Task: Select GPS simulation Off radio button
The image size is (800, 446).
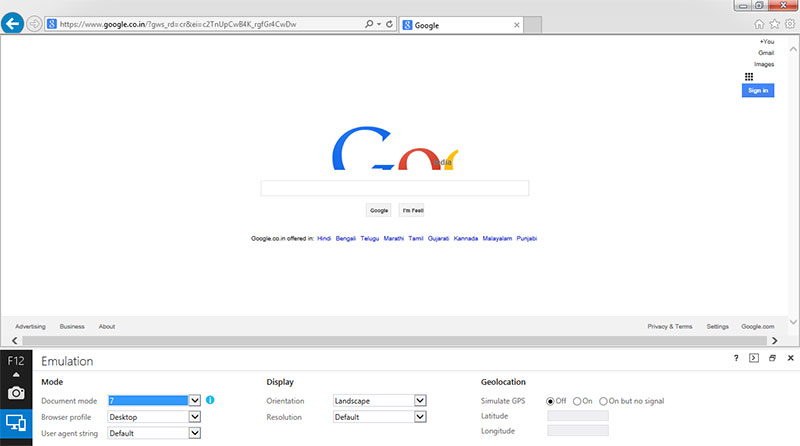Action: (x=550, y=402)
